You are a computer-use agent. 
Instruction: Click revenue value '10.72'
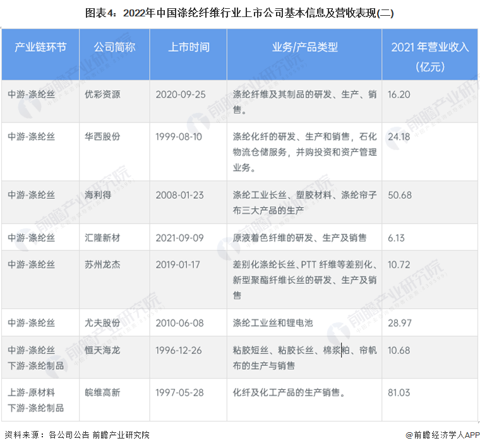point(399,264)
